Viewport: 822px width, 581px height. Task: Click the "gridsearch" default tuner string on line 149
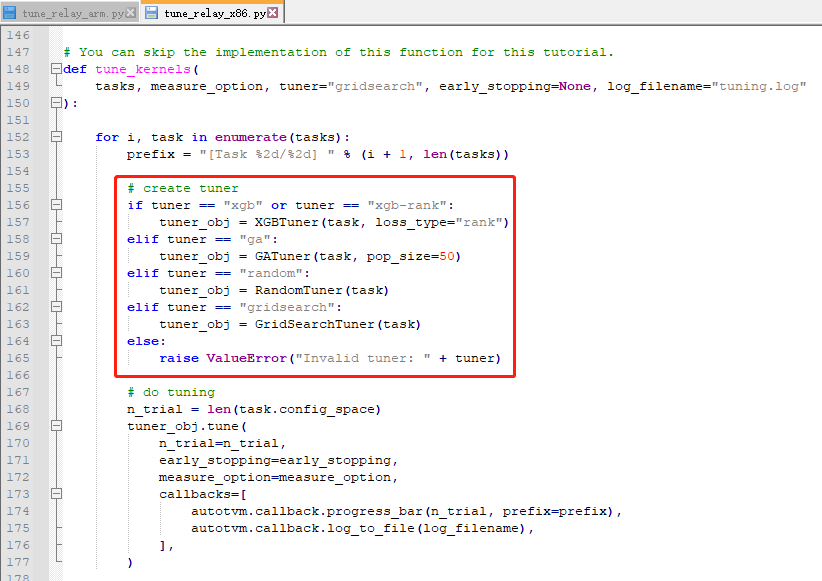375,87
